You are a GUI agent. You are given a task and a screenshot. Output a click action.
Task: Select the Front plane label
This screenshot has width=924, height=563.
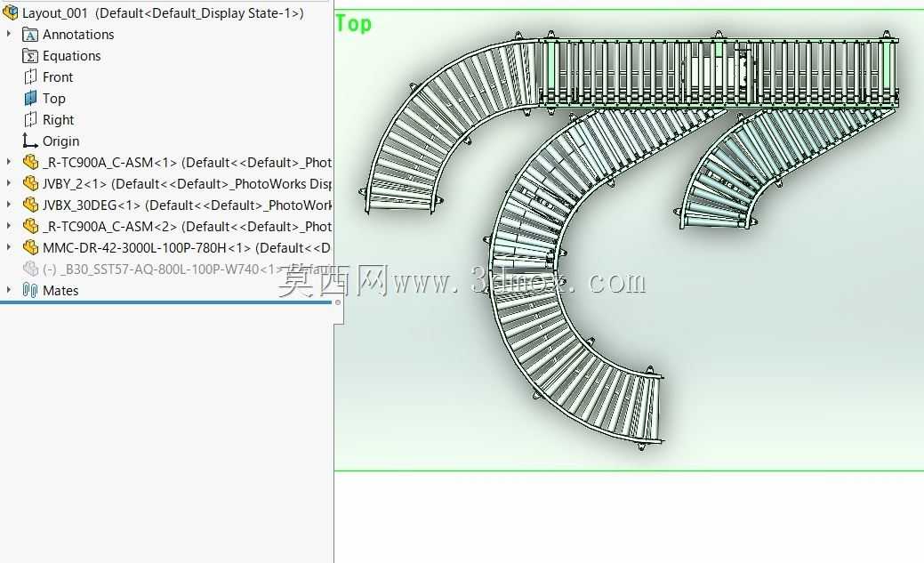58,77
